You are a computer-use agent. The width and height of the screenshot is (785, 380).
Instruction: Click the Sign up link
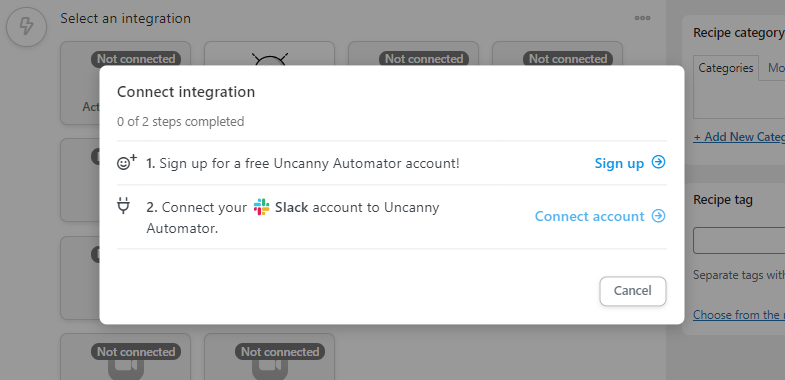[x=619, y=163]
